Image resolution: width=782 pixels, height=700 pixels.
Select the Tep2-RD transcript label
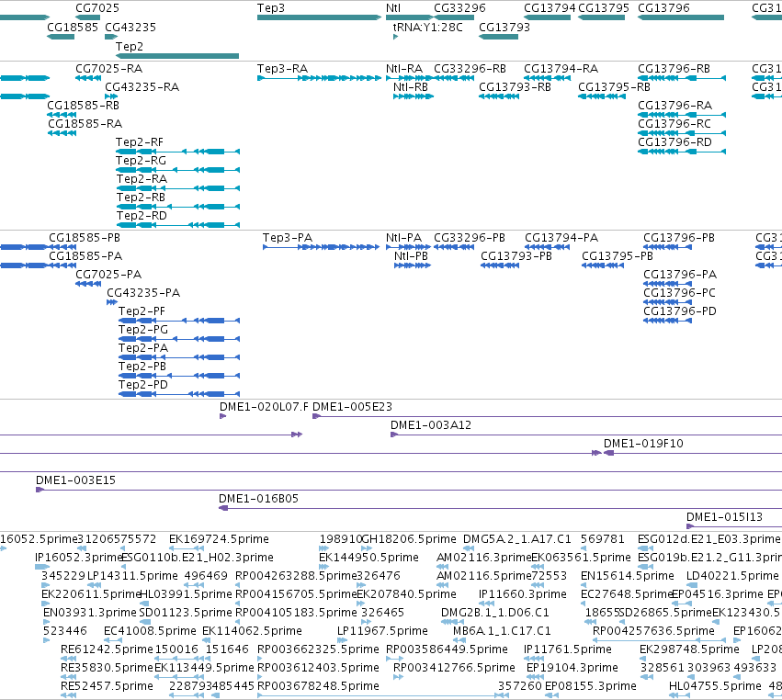click(142, 216)
